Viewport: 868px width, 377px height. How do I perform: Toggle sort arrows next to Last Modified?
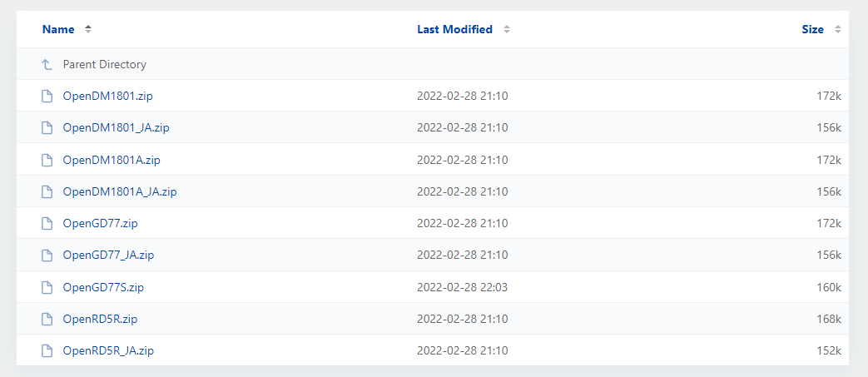(506, 29)
